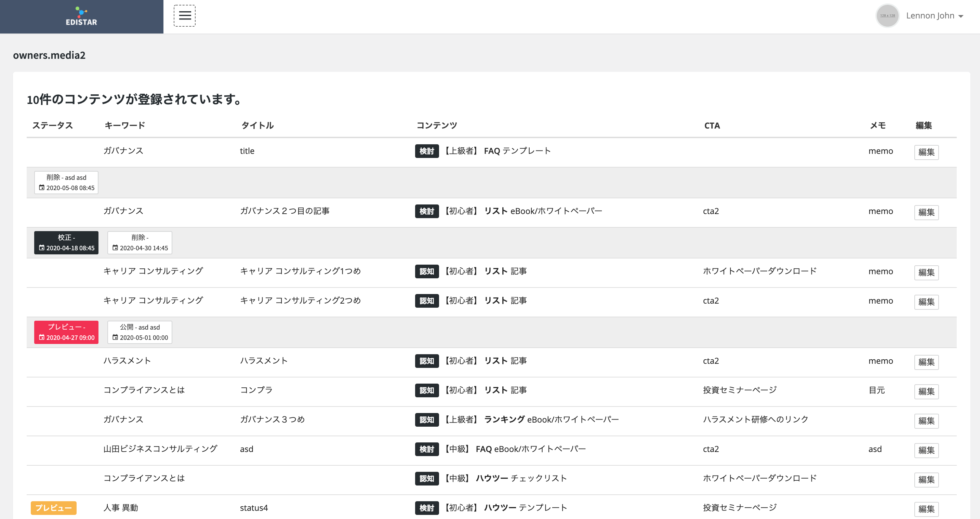Click 編集 for the status4 row
The width and height of the screenshot is (980, 519).
point(926,509)
